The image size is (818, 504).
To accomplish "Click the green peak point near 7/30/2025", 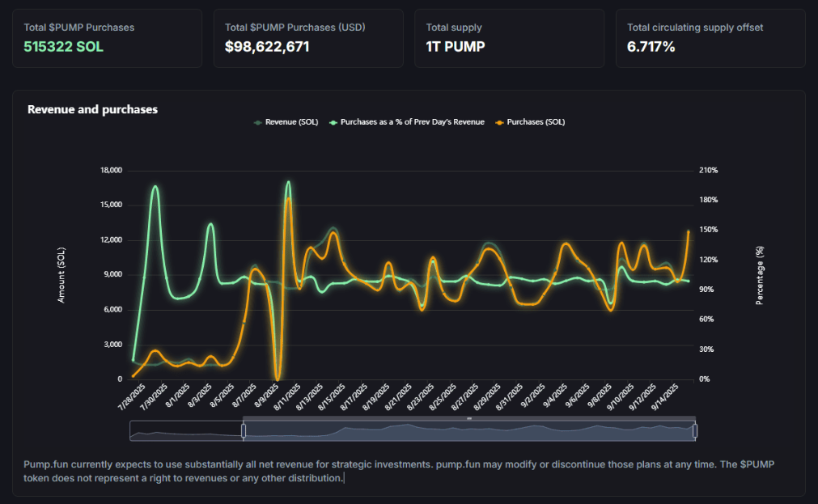I will (x=155, y=186).
